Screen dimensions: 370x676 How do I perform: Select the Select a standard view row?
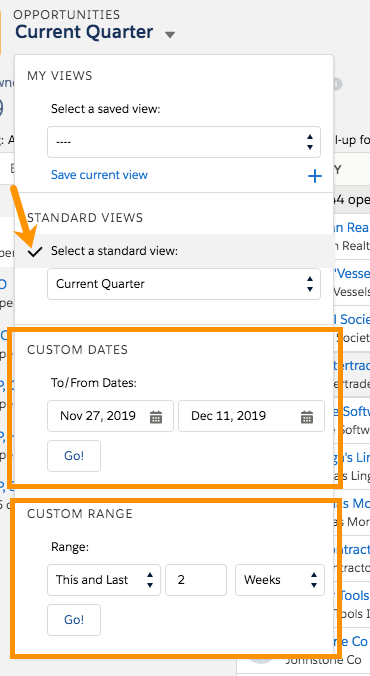pyautogui.click(x=174, y=251)
